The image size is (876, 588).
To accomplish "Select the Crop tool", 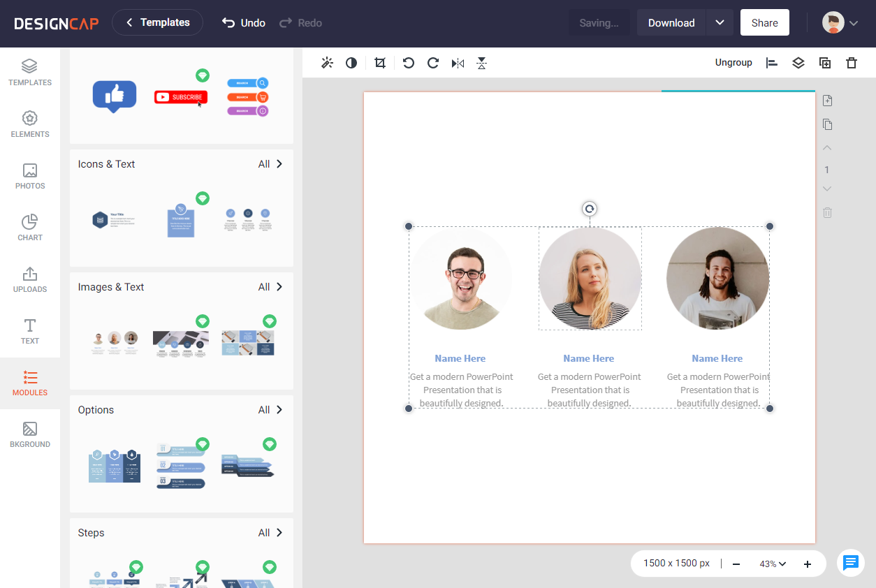I will pyautogui.click(x=379, y=63).
